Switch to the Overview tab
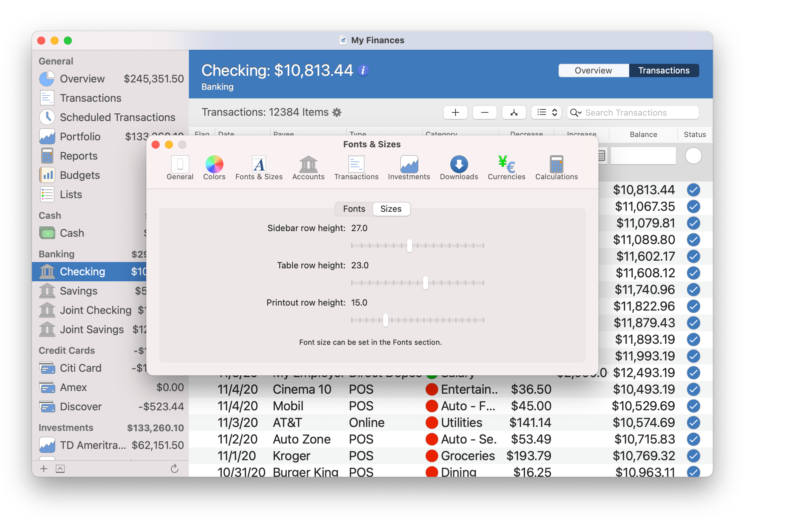 [x=593, y=70]
